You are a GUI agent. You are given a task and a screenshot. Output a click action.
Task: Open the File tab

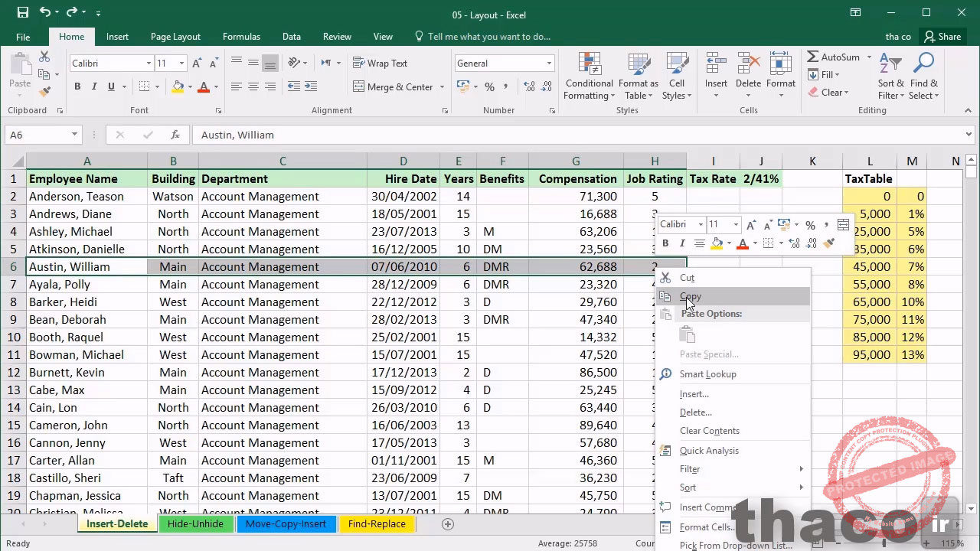(x=23, y=37)
